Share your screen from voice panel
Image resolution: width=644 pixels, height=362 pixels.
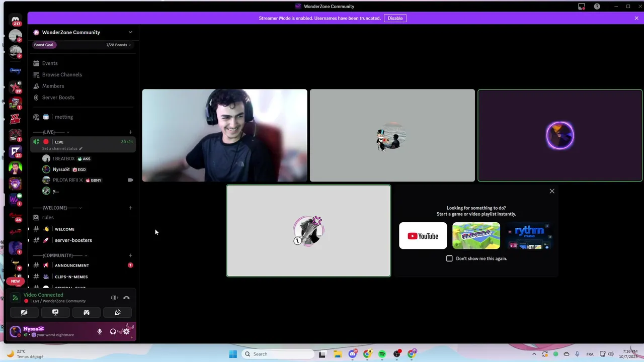[55, 312]
